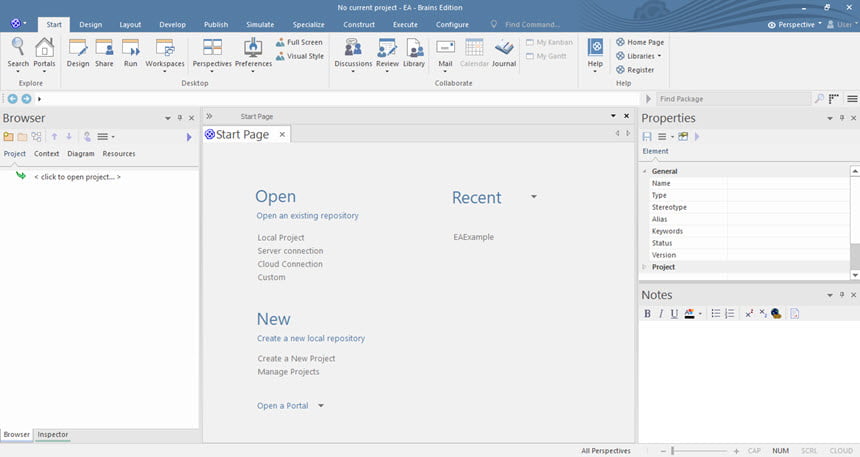Collapse the General section in Properties

point(644,171)
